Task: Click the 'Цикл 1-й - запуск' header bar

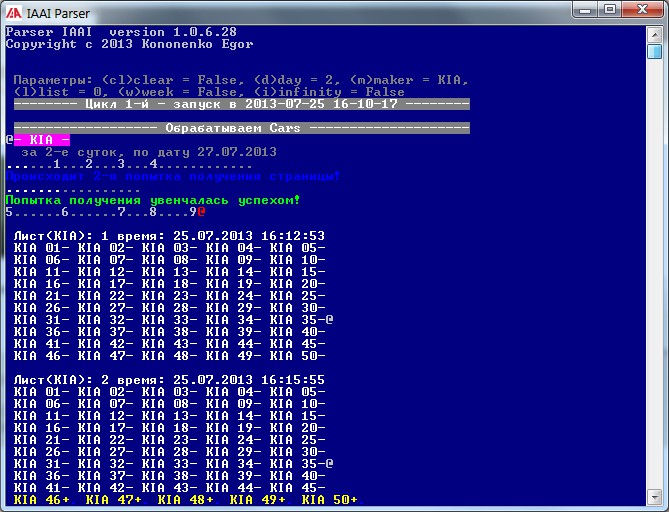Action: point(241,104)
